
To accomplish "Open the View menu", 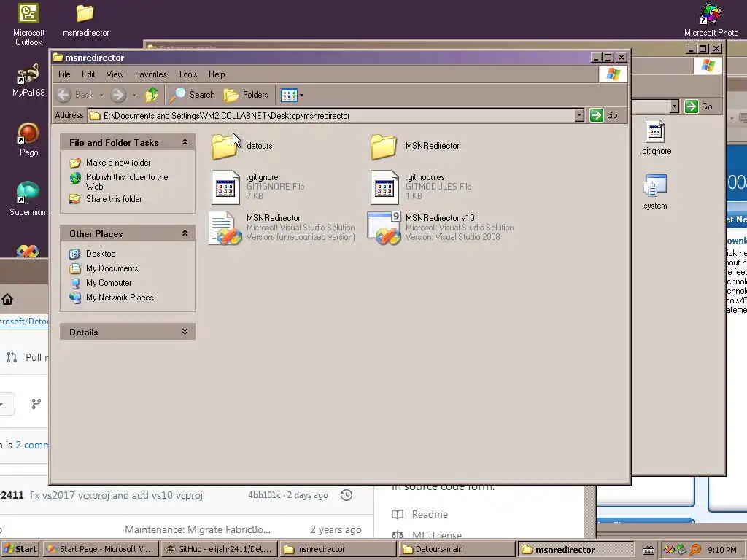I will click(x=115, y=74).
